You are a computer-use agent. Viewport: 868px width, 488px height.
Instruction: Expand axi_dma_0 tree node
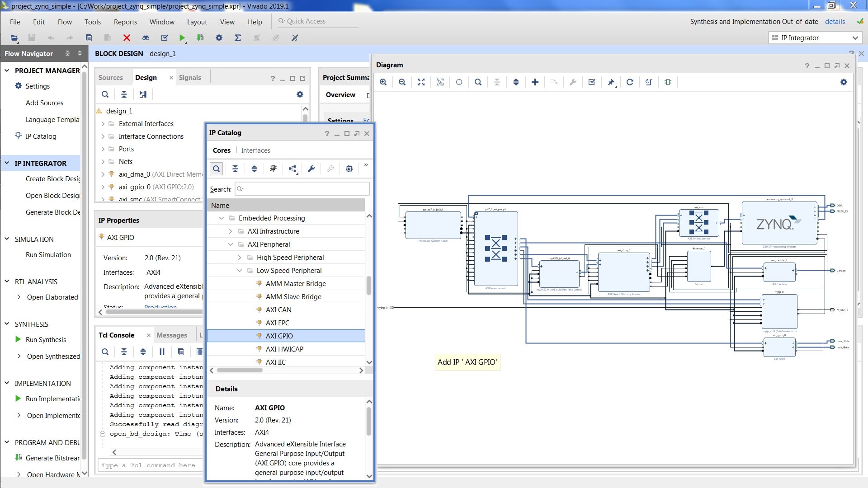coord(103,174)
